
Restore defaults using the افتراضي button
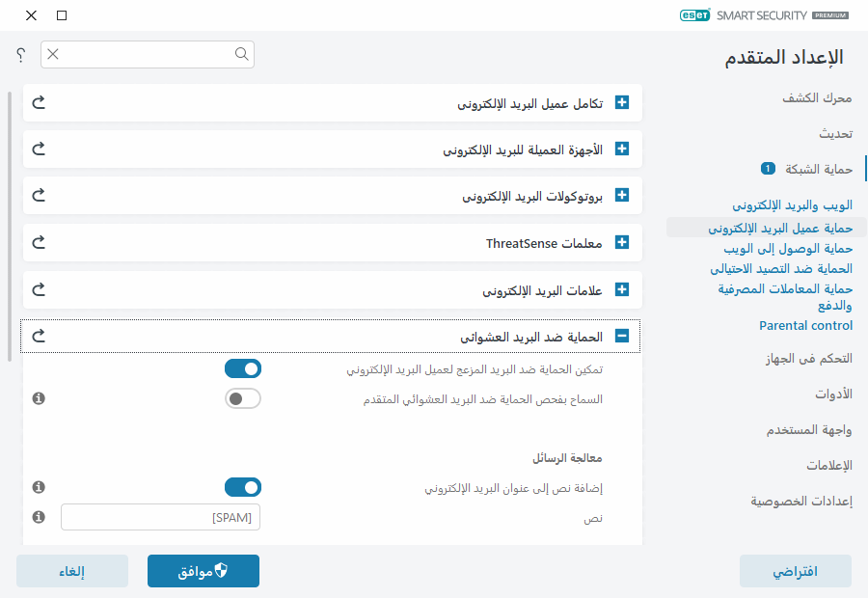click(796, 571)
